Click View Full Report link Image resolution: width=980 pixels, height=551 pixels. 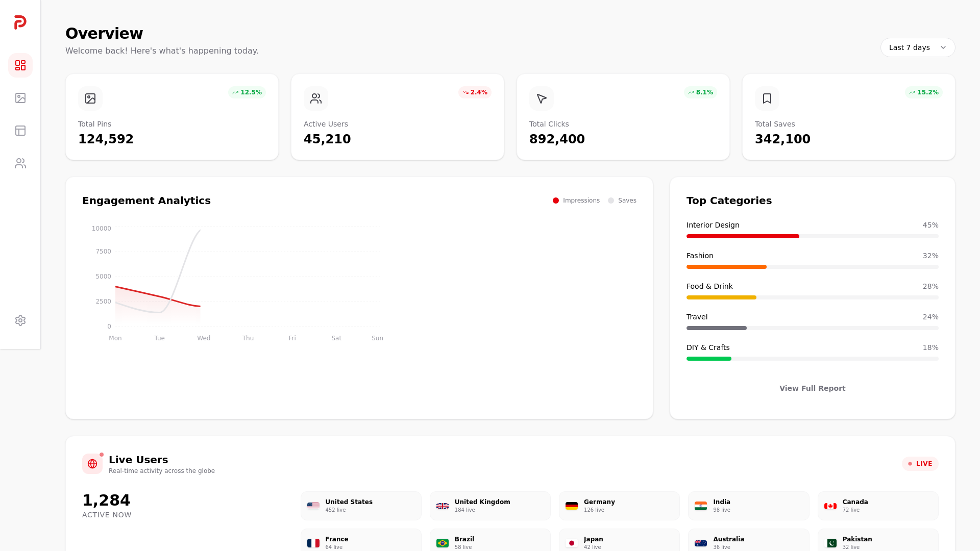point(812,388)
